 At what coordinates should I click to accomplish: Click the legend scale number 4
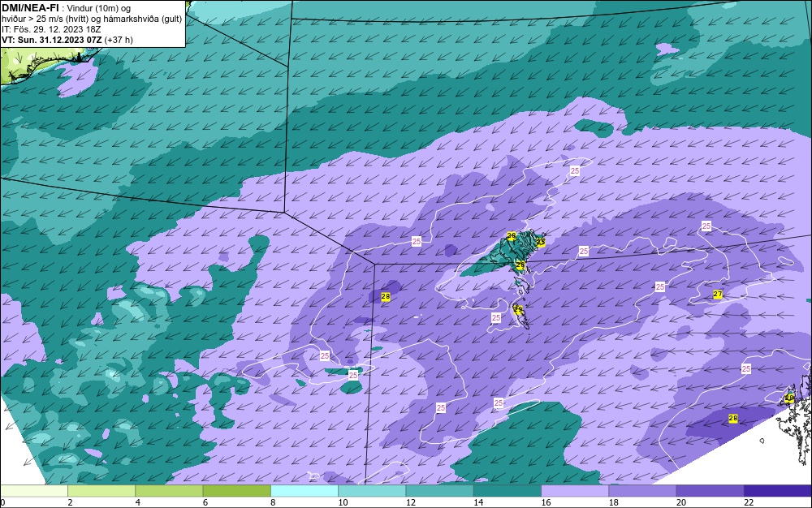[137, 502]
